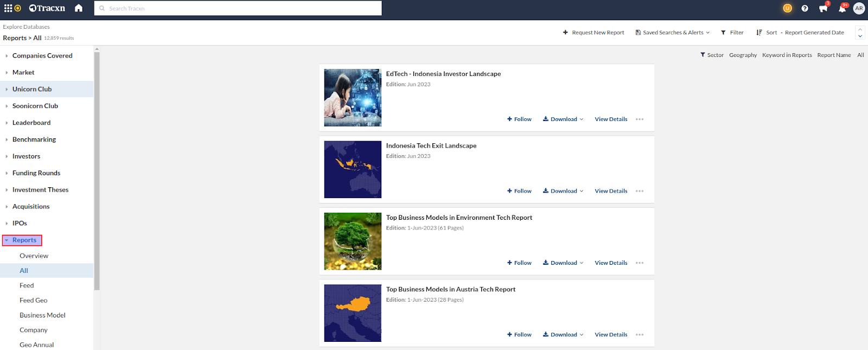868x350 pixels.
Task: Go to Tracxn home via house icon
Action: click(x=79, y=8)
